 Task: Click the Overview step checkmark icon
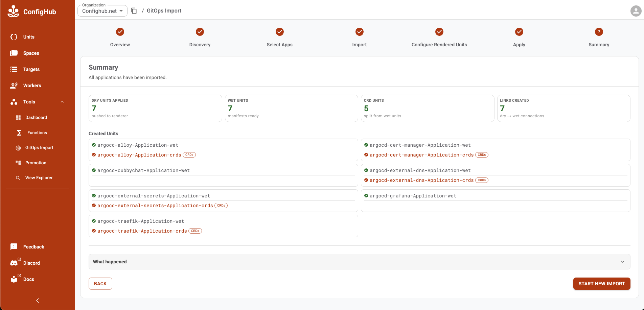coord(120,32)
